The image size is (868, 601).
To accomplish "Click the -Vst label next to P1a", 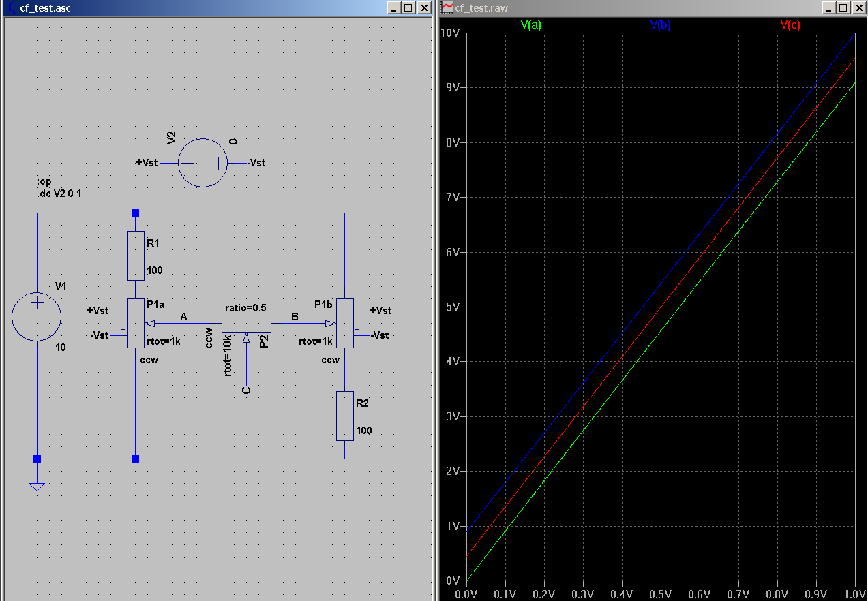I will pos(99,335).
